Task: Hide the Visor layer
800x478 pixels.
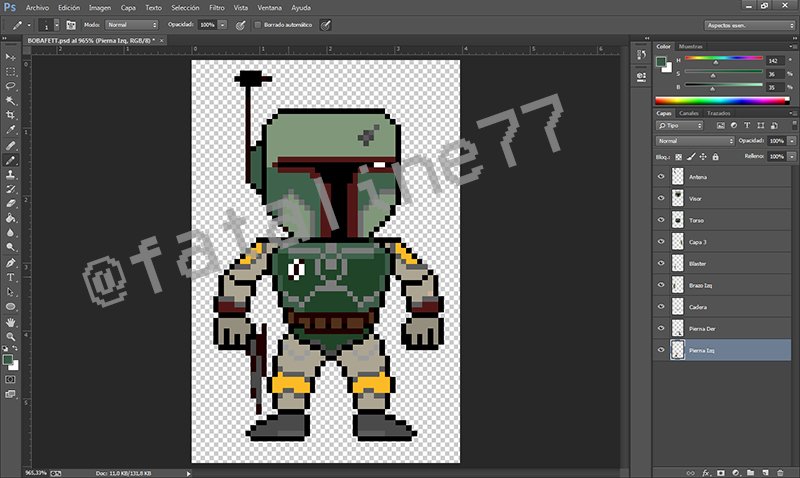Action: coord(661,198)
